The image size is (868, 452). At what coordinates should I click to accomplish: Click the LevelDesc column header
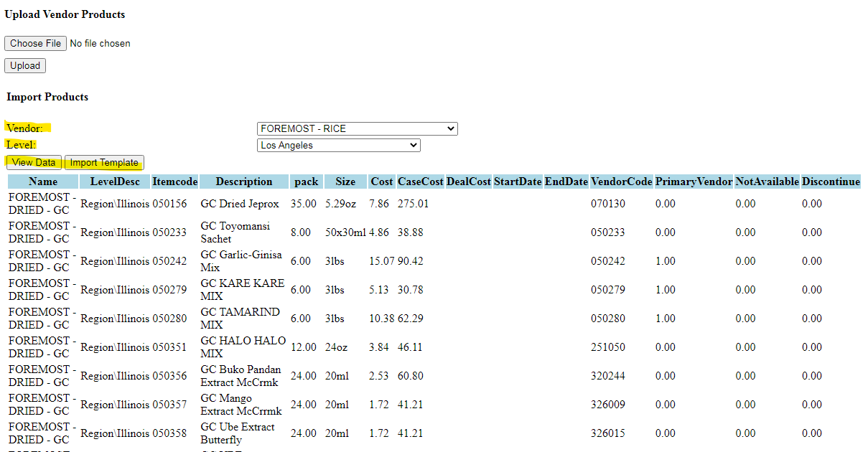pos(115,182)
